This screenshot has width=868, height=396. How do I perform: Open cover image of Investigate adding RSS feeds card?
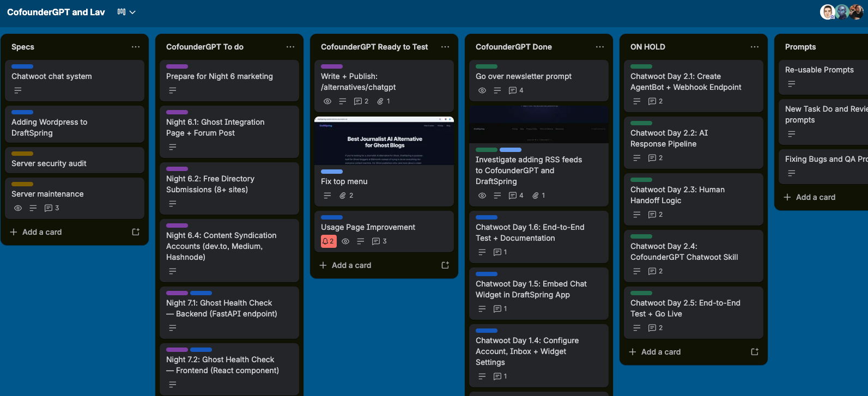coord(539,124)
